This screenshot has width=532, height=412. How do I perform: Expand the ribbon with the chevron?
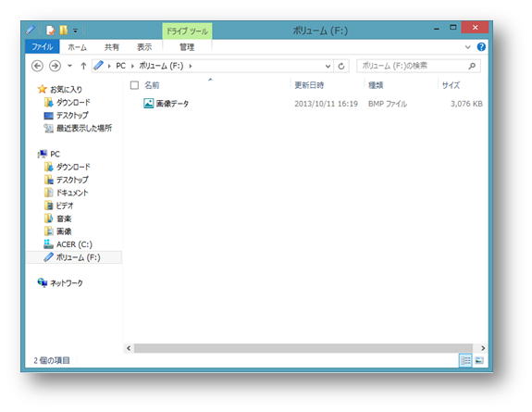click(468, 47)
